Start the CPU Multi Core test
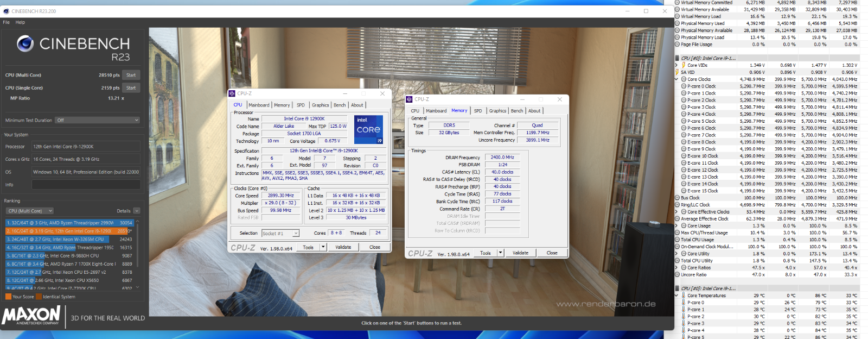Image resolution: width=868 pixels, height=339 pixels. click(x=131, y=75)
